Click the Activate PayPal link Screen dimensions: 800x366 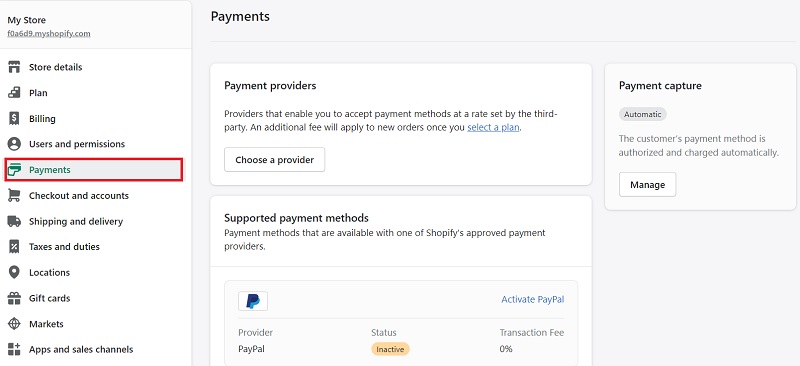tap(533, 300)
